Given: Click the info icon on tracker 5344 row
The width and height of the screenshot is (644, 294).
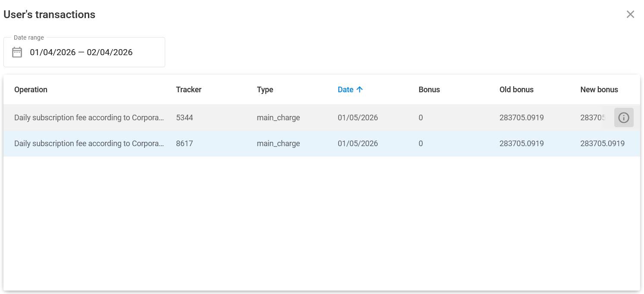Looking at the screenshot, I should 624,117.
